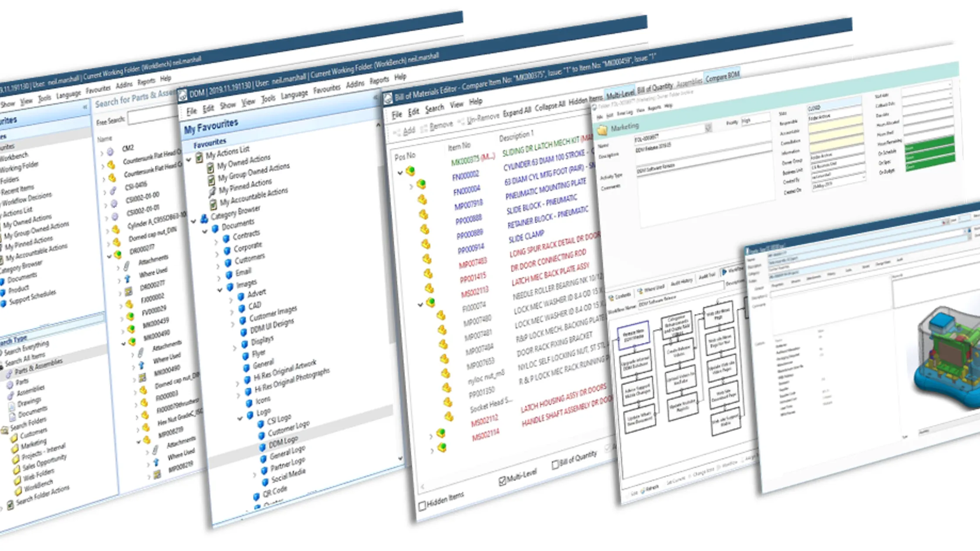980x551 pixels.
Task: Click the assembly icon beside MS002113
Action: point(430,302)
